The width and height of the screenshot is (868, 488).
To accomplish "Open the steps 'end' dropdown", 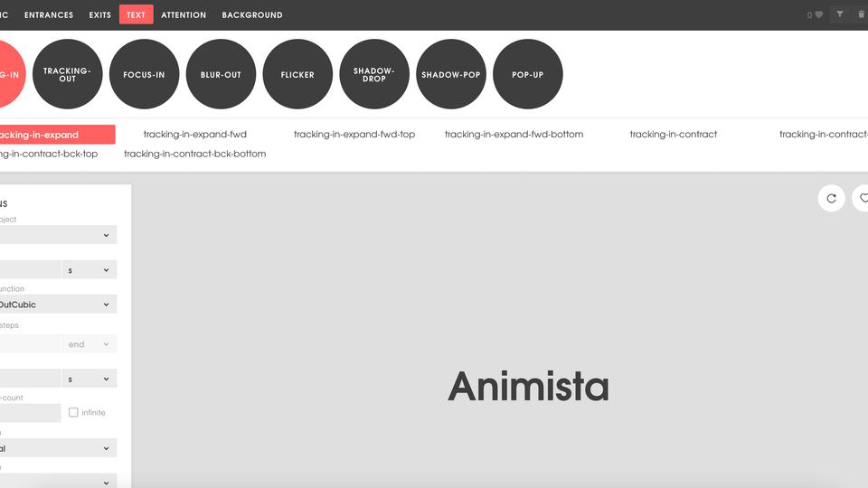I will click(x=90, y=343).
